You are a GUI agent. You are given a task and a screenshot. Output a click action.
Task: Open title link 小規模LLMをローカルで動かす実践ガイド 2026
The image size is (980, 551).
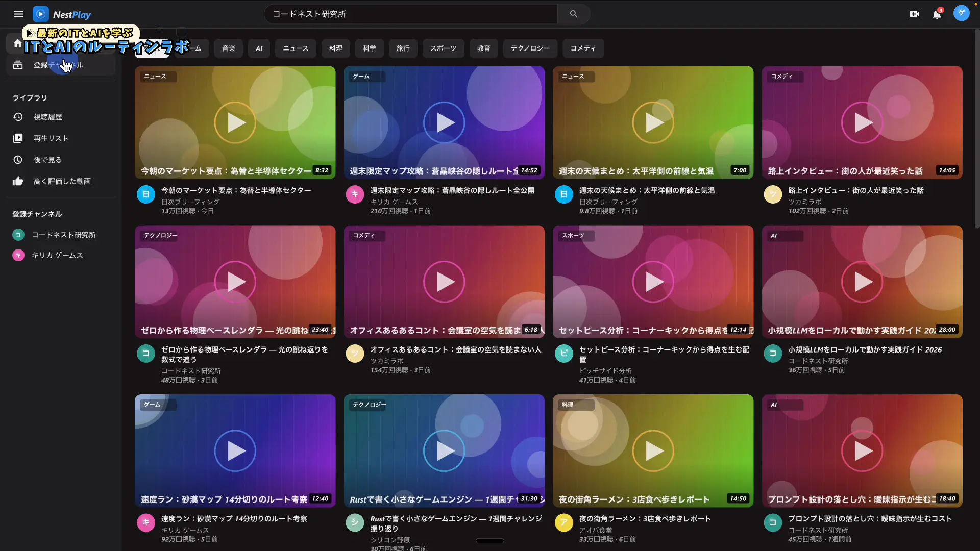point(865,349)
